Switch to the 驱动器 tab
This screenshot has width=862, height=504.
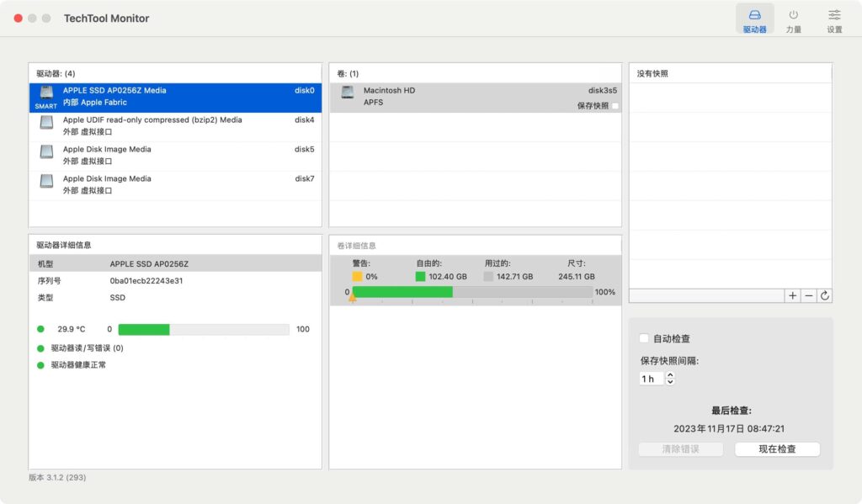coord(754,19)
